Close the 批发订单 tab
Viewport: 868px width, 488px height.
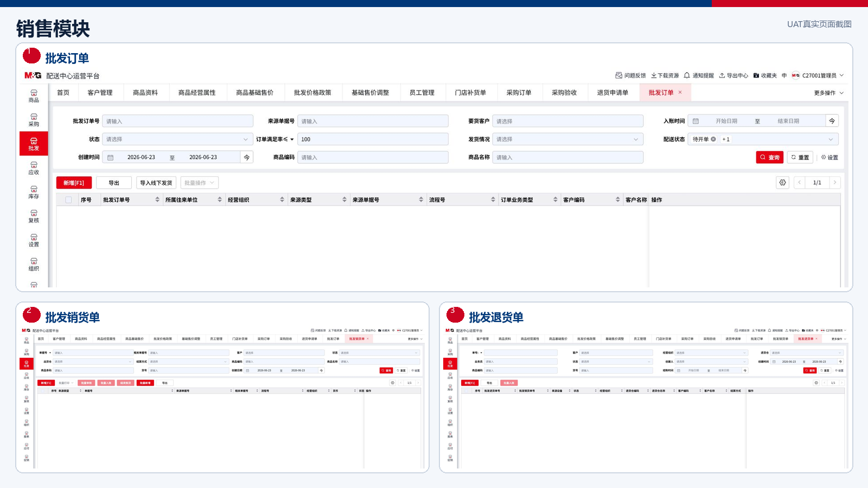pos(680,92)
